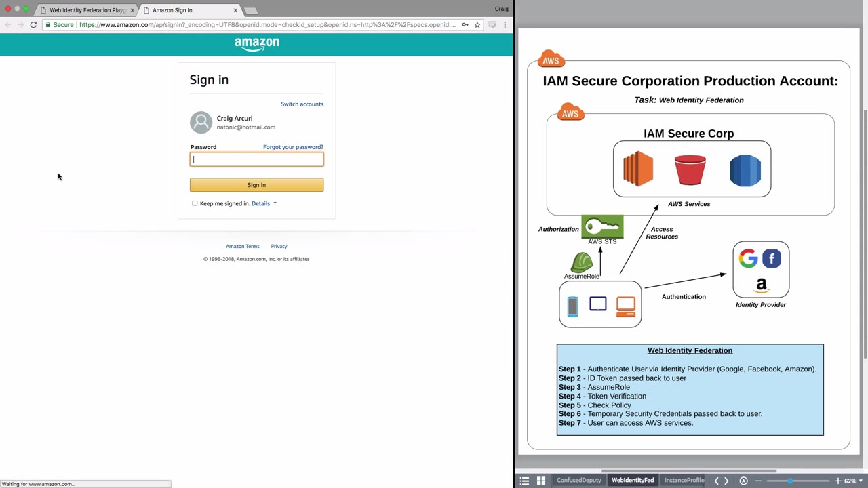Click the compass icon in diagram bottom bar
This screenshot has height=488, width=868.
click(x=743, y=481)
